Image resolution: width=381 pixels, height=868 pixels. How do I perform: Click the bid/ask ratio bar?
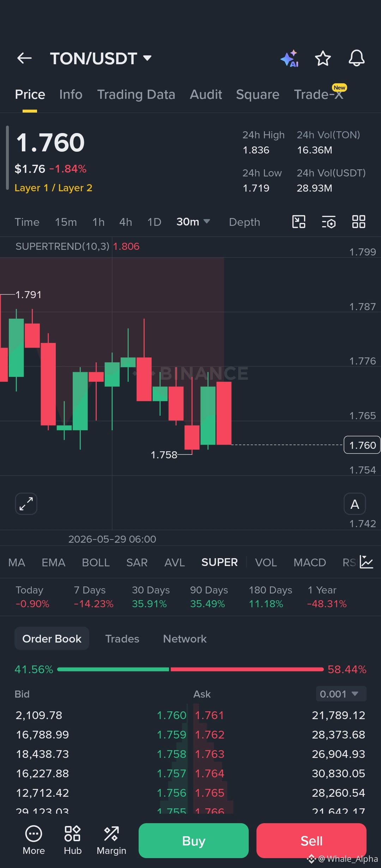click(190, 669)
